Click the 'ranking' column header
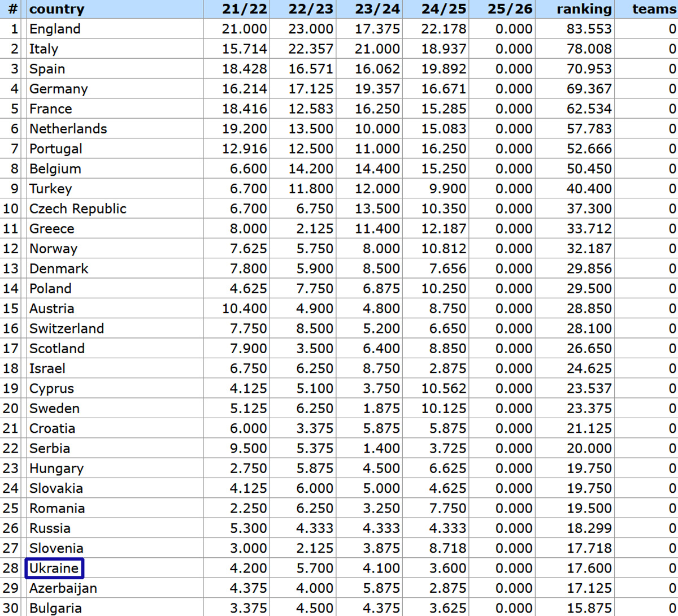The height and width of the screenshot is (616, 678). tap(584, 9)
